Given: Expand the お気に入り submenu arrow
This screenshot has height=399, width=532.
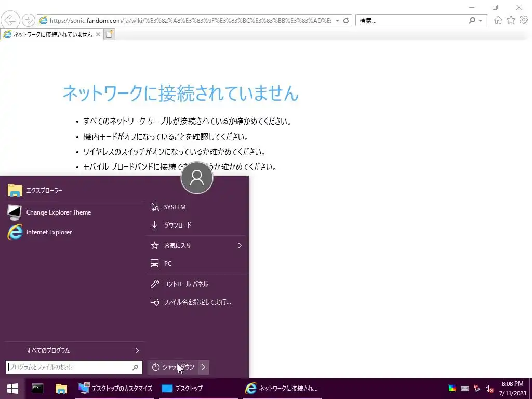Looking at the screenshot, I should (x=240, y=245).
